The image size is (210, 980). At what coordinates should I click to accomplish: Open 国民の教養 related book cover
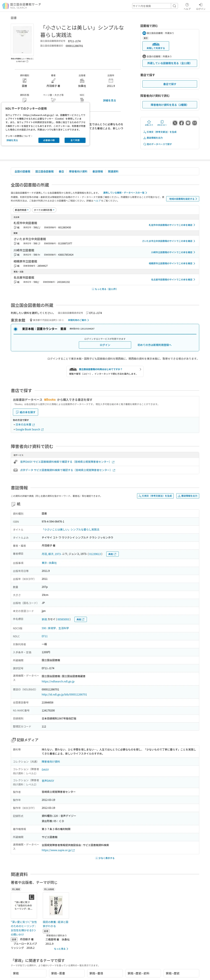click(56, 905)
